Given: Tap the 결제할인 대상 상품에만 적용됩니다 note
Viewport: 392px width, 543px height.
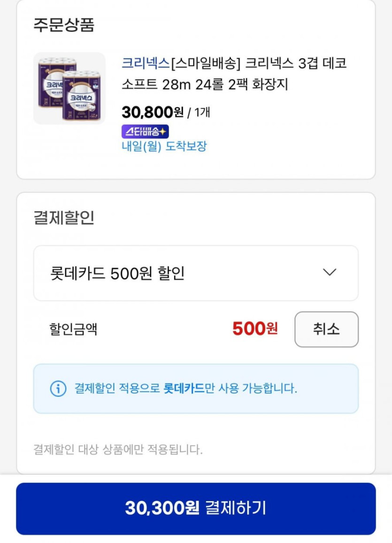Looking at the screenshot, I should 118,450.
